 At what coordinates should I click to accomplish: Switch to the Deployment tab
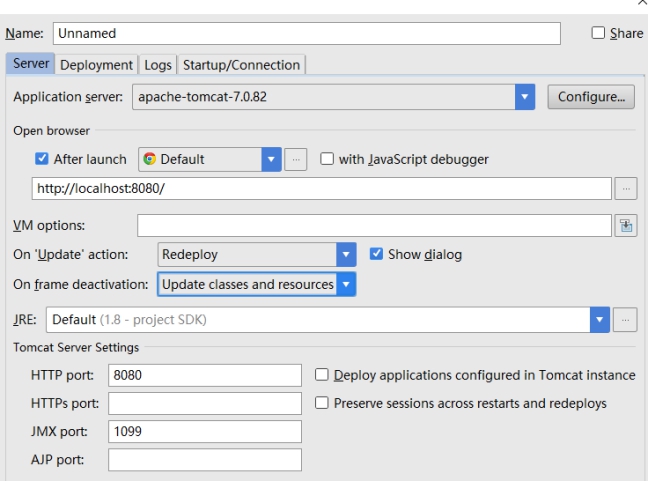click(x=96, y=65)
